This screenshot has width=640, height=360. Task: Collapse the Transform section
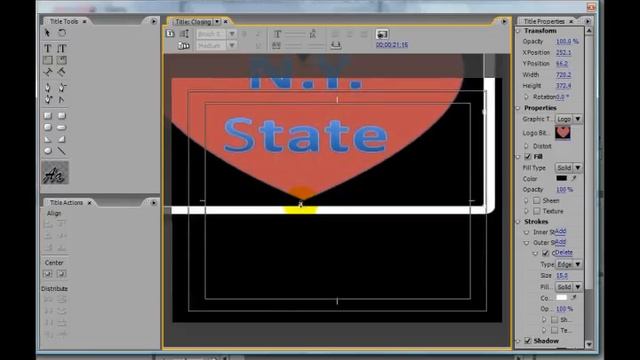pyautogui.click(x=518, y=31)
